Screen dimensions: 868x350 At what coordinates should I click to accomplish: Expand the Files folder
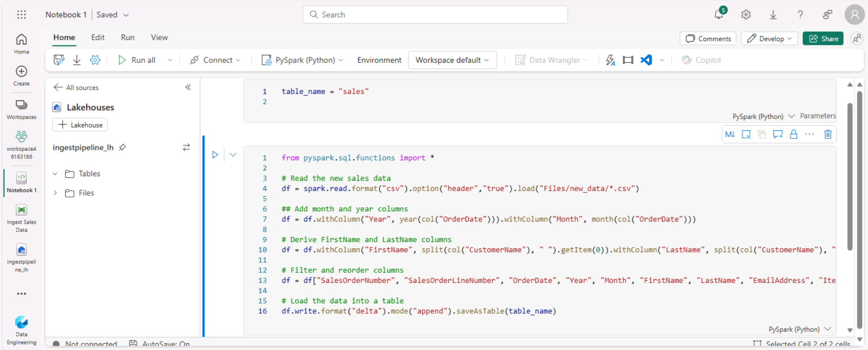(x=55, y=193)
